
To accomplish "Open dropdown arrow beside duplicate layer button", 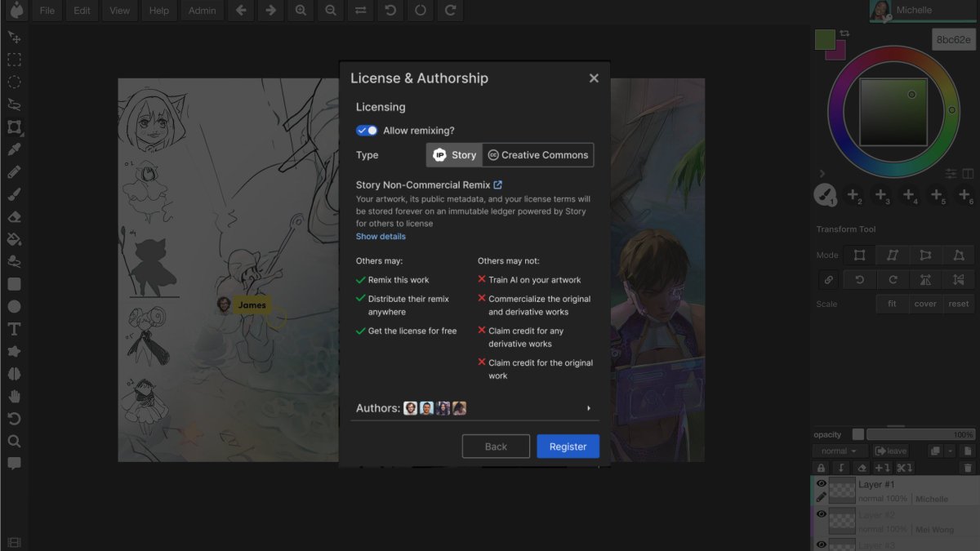I will (951, 451).
